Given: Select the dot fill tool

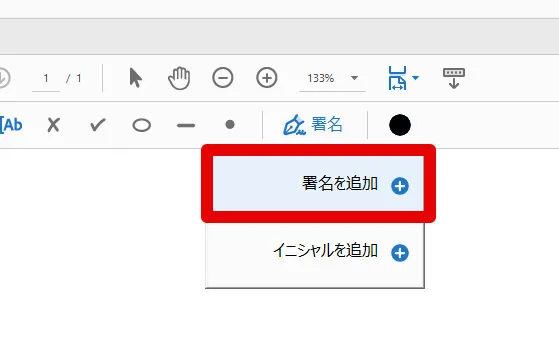Looking at the screenshot, I should click(x=230, y=124).
